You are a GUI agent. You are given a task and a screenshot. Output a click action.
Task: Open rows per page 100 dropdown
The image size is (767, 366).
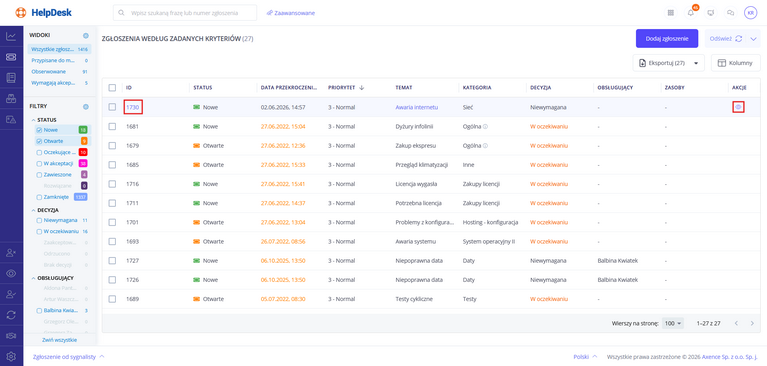[x=673, y=323]
